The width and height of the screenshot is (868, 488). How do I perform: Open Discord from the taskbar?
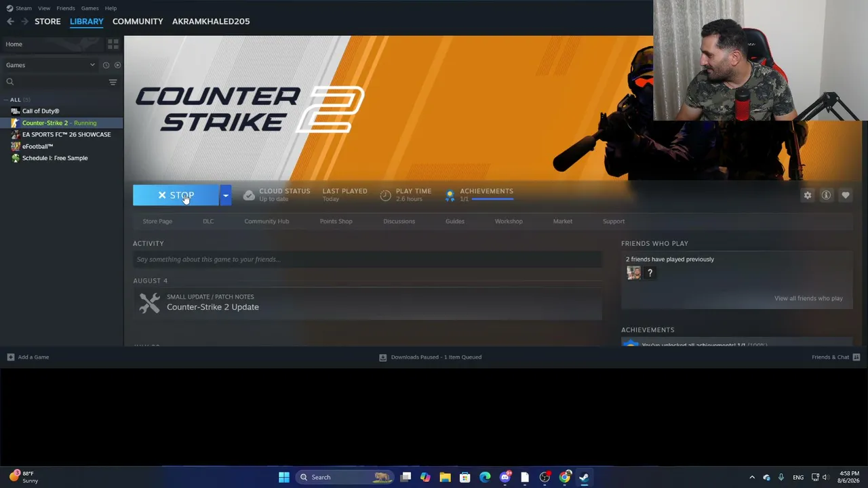505,477
